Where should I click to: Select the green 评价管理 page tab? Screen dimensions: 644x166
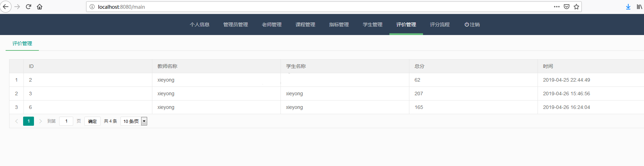tap(22, 43)
